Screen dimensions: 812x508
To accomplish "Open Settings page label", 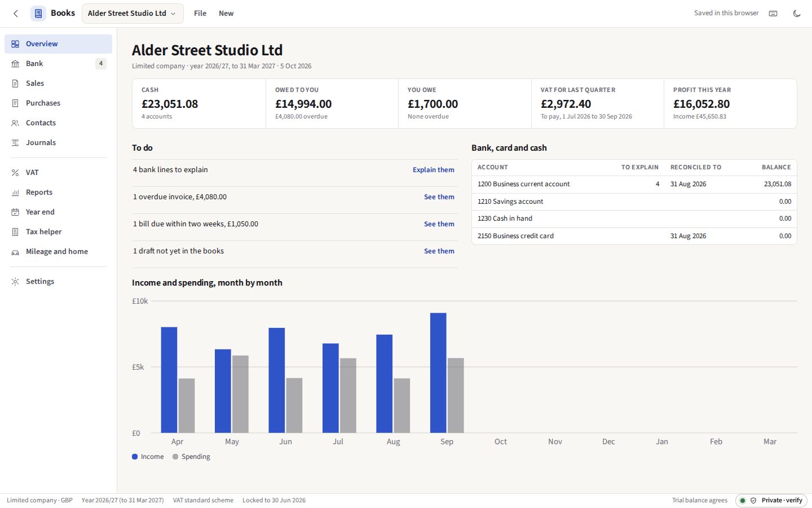I will [40, 282].
